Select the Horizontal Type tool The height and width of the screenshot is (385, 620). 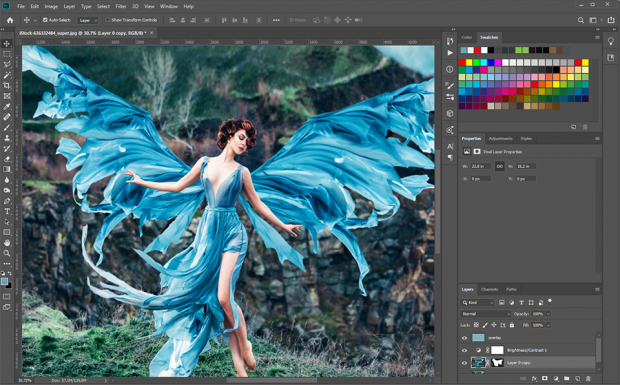pos(7,211)
